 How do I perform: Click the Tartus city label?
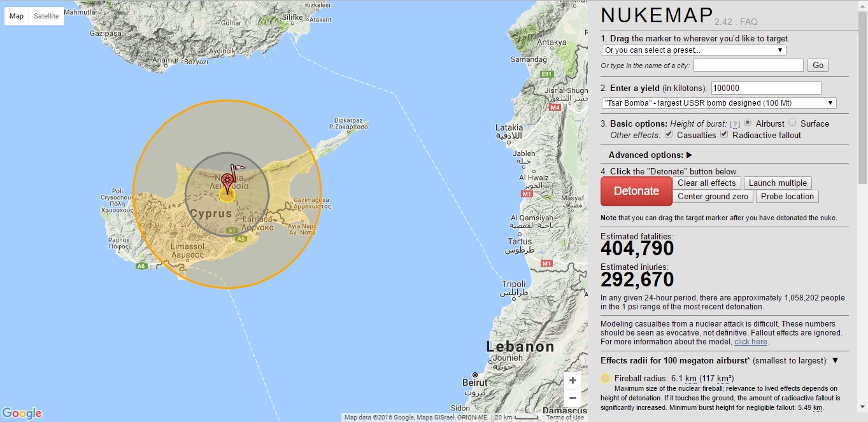coord(520,242)
